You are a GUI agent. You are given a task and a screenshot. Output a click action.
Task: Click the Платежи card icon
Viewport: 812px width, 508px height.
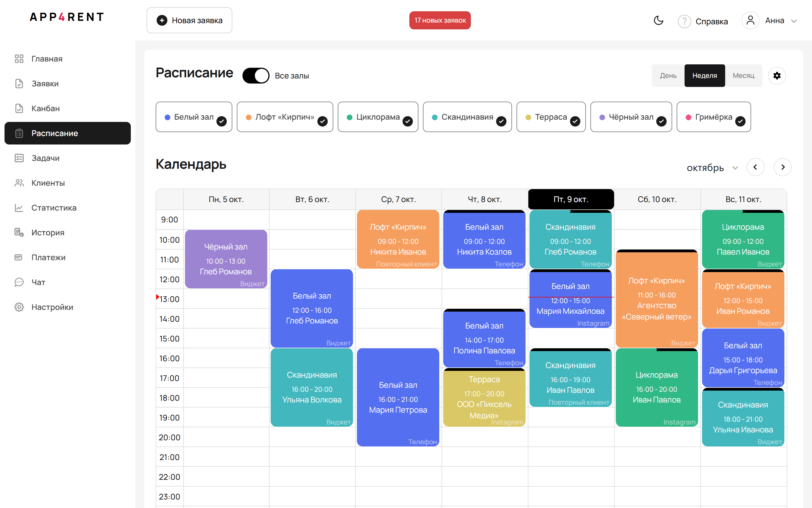[x=18, y=257]
